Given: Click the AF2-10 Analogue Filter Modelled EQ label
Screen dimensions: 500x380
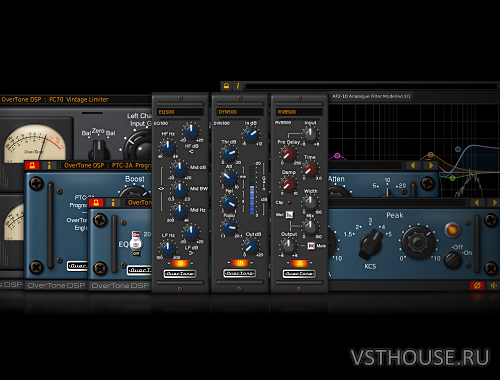Looking at the screenshot, I should [x=371, y=96].
